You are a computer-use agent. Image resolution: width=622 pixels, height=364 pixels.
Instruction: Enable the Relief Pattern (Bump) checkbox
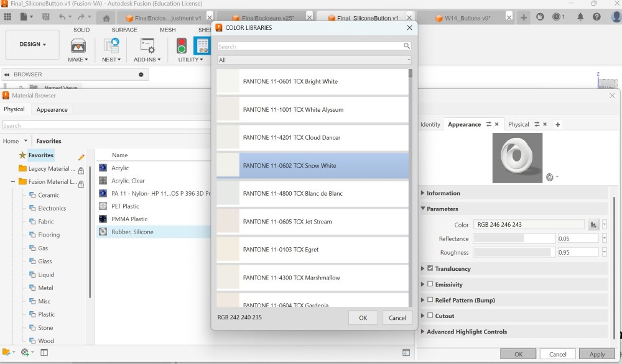click(x=430, y=300)
